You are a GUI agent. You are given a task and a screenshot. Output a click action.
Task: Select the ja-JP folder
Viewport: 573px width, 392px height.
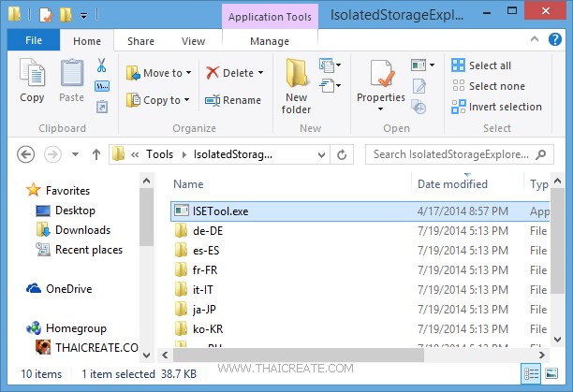(x=360, y=310)
